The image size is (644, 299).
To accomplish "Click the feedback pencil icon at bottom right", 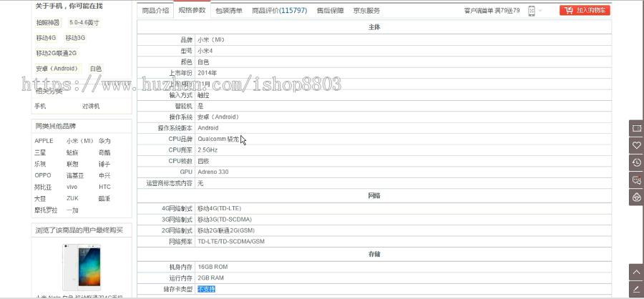I will [x=636, y=289].
